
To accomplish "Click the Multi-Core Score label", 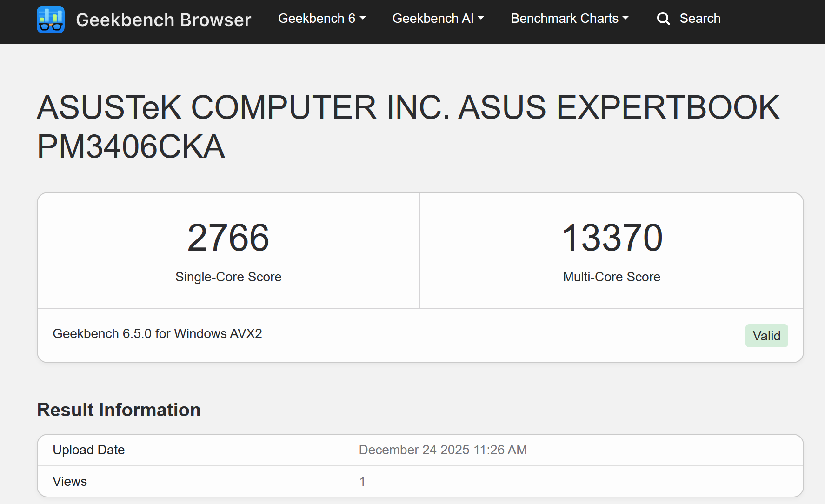I will [x=612, y=277].
